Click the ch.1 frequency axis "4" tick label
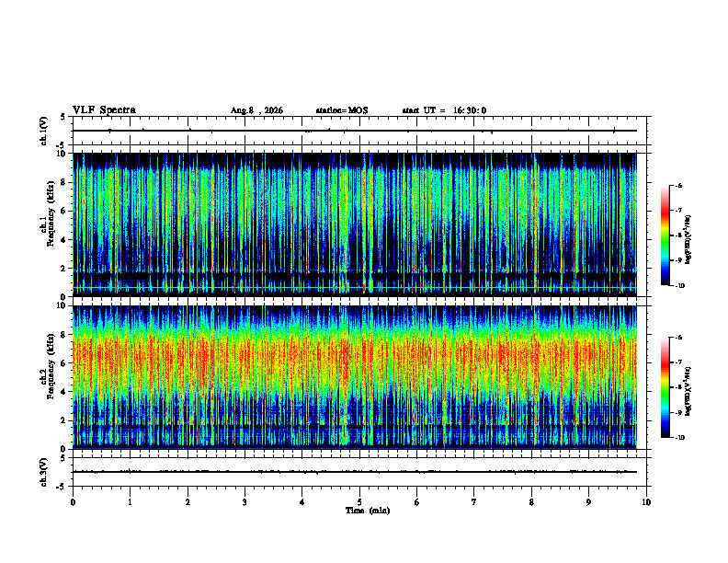The height and width of the screenshot is (563, 728). click(x=63, y=240)
